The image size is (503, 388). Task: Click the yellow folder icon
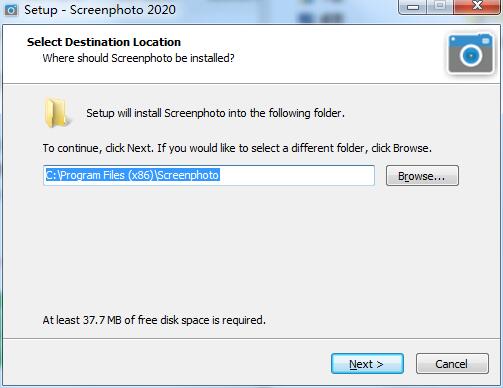click(57, 113)
